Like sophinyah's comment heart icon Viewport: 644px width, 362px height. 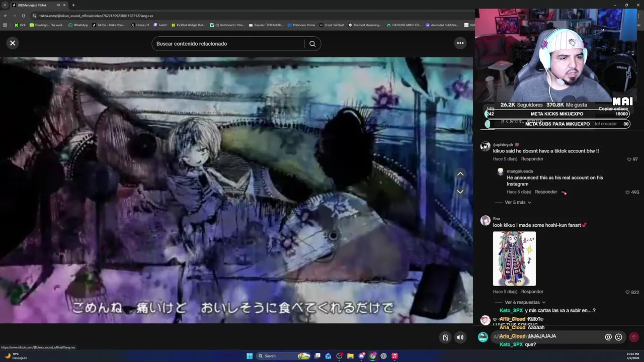click(x=629, y=159)
